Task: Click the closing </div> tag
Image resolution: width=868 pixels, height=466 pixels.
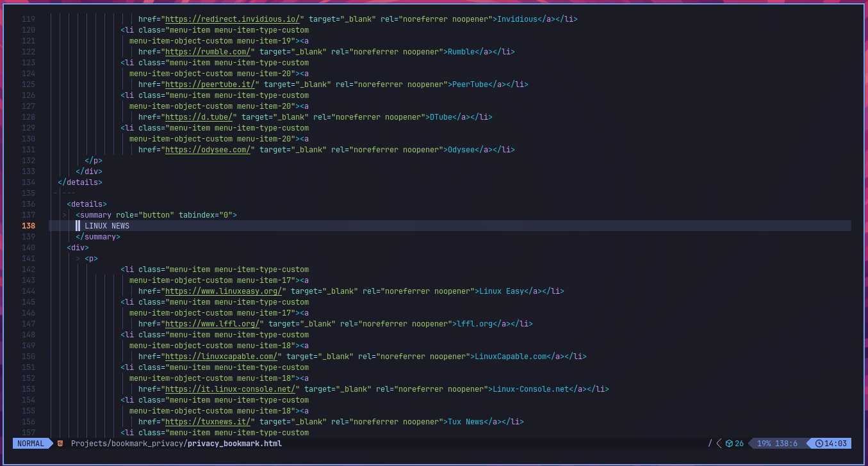Action: pyautogui.click(x=89, y=172)
